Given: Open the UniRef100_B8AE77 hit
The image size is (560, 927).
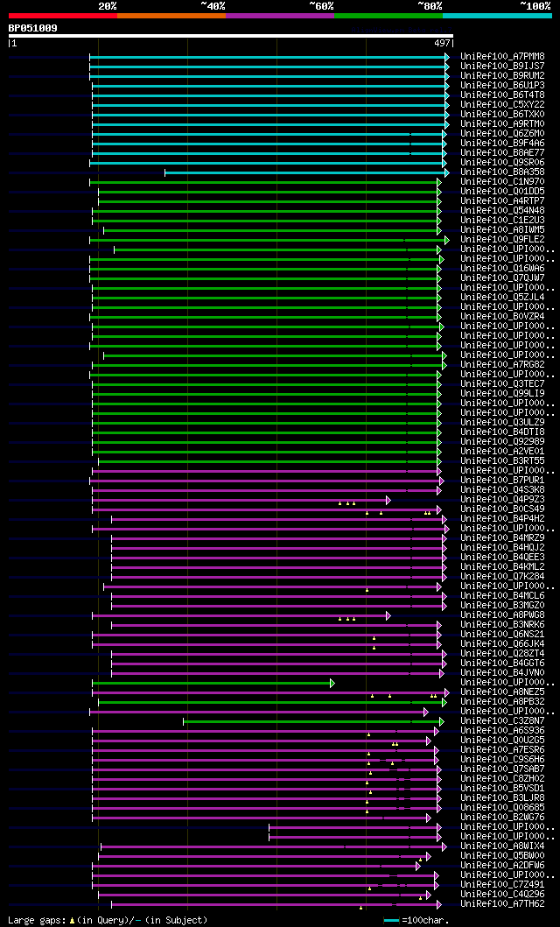Looking at the screenshot, I should click(x=503, y=153).
